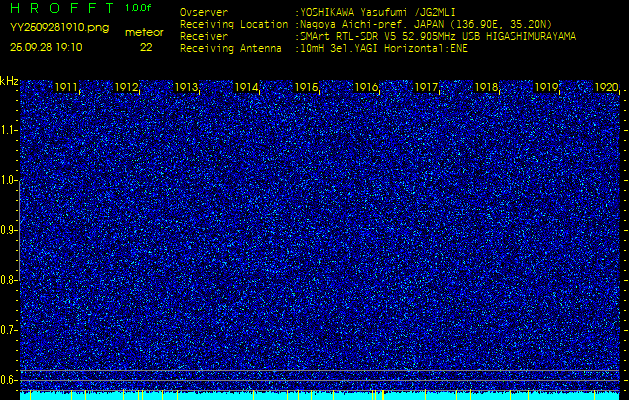This screenshot has width=629, height=400.
Task: Select the file name YY2509281910.png
Action: pyautogui.click(x=59, y=28)
